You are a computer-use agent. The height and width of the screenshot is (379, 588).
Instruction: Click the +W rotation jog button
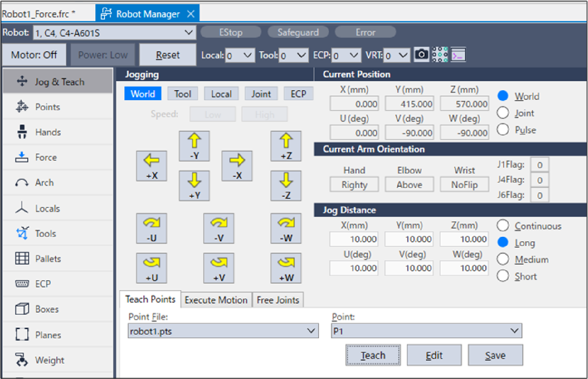click(286, 268)
